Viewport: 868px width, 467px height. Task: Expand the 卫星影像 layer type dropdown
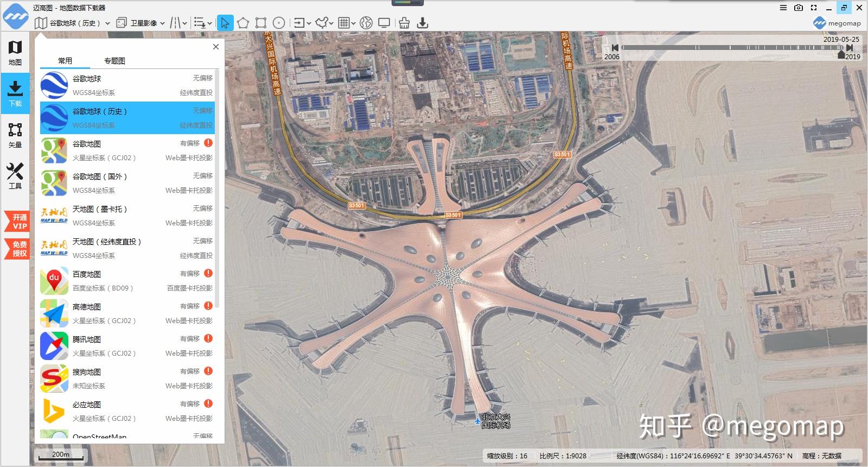click(x=162, y=23)
